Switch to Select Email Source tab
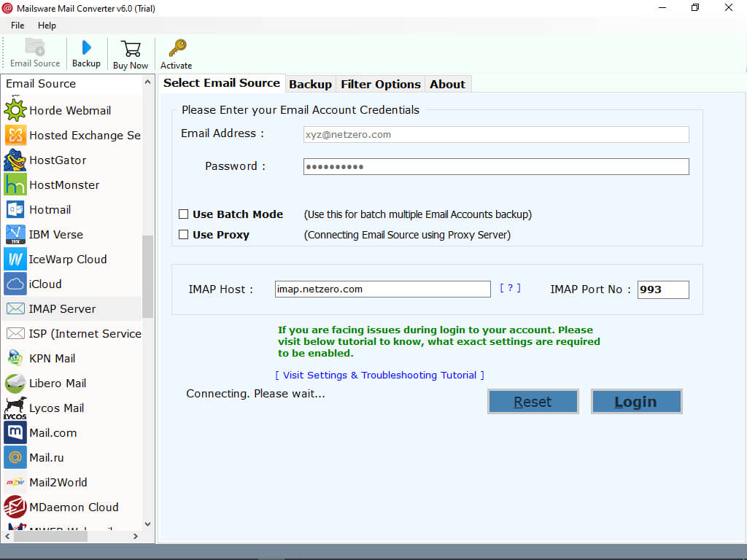 coord(222,83)
